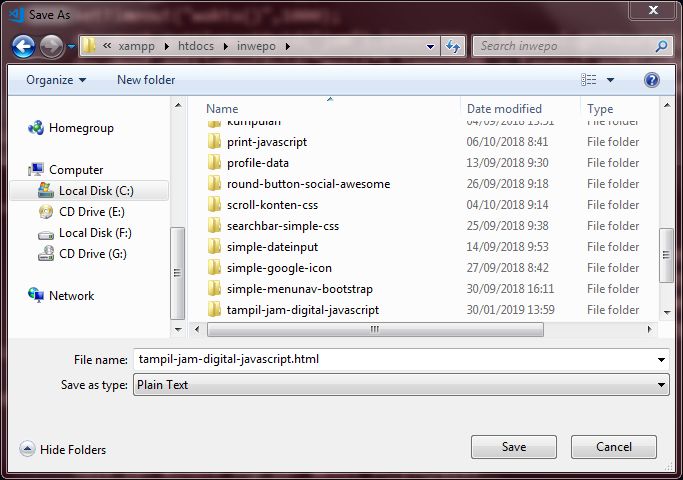Click folder icon of profile-data
The height and width of the screenshot is (480, 683).
click(214, 162)
